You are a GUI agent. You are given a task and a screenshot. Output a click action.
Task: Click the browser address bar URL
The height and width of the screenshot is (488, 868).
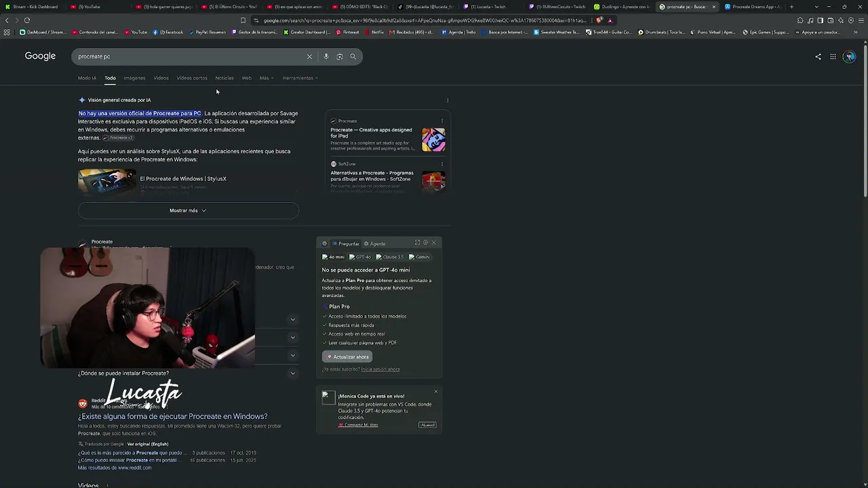(424, 20)
